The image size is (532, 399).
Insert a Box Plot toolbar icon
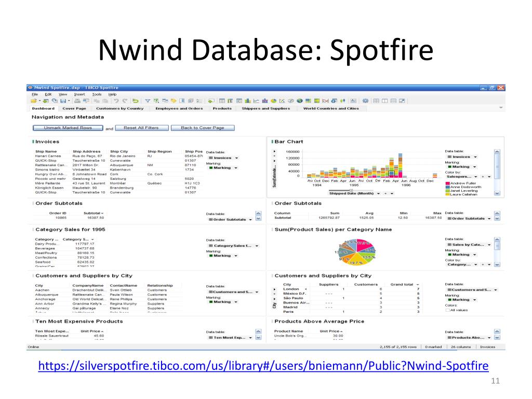343,101
